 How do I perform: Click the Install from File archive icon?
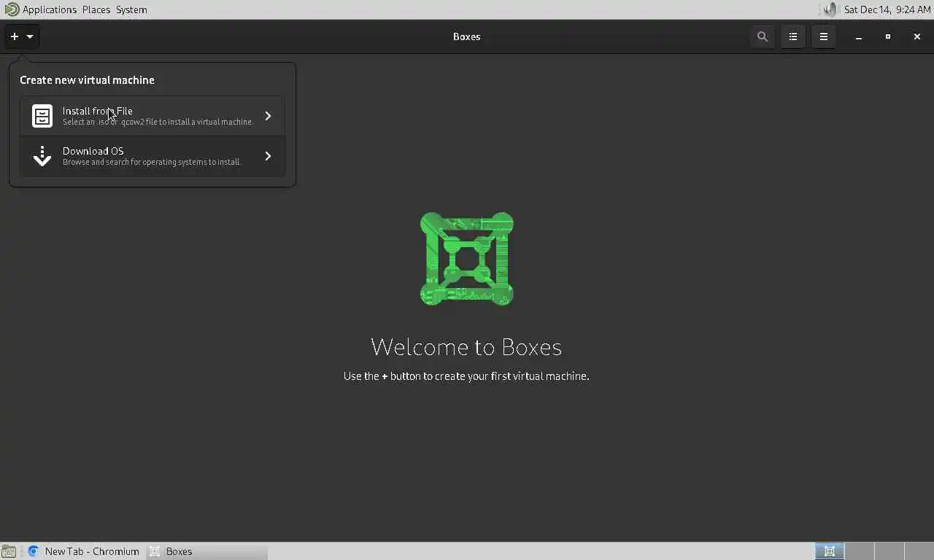pos(42,116)
